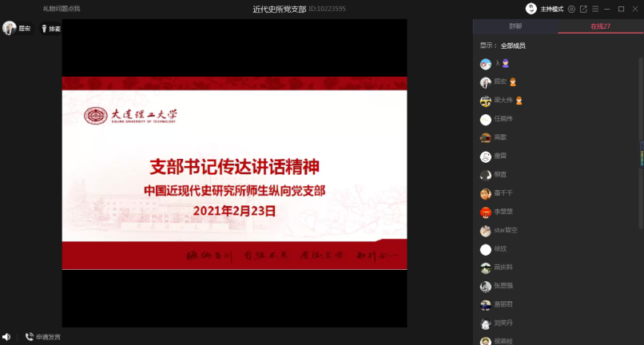Image resolution: width=644 pixels, height=345 pixels.
Task: Click the 排麦 queue text label
Action: tap(54, 29)
